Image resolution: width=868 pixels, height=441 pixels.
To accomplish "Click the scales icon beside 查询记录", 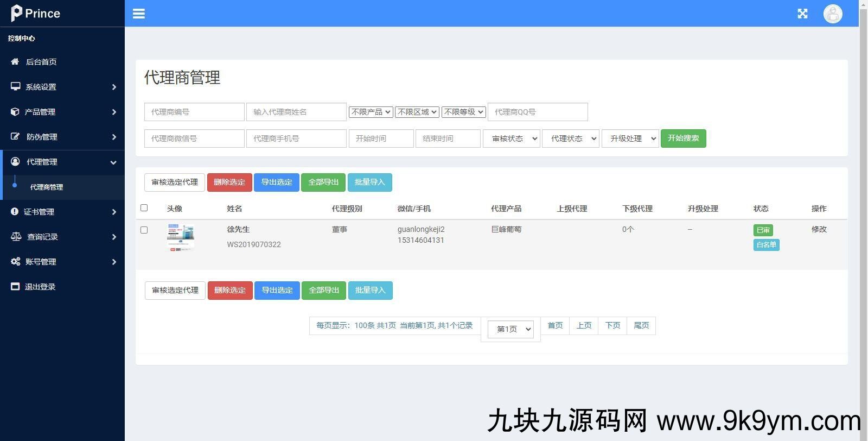I will click(16, 237).
